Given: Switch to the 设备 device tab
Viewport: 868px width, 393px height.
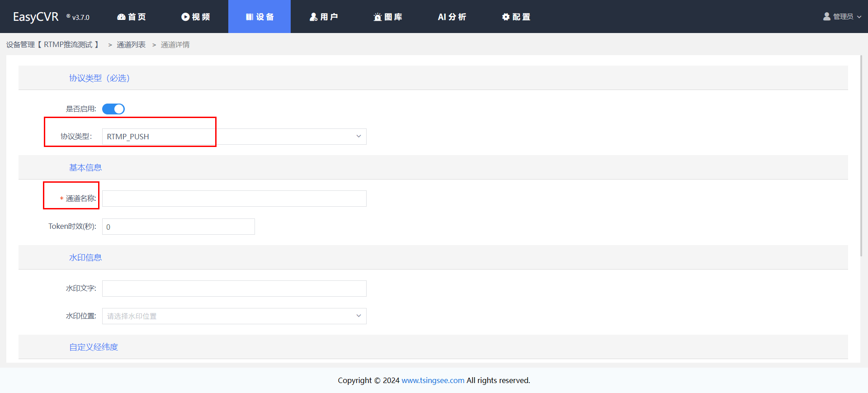Looking at the screenshot, I should 259,17.
